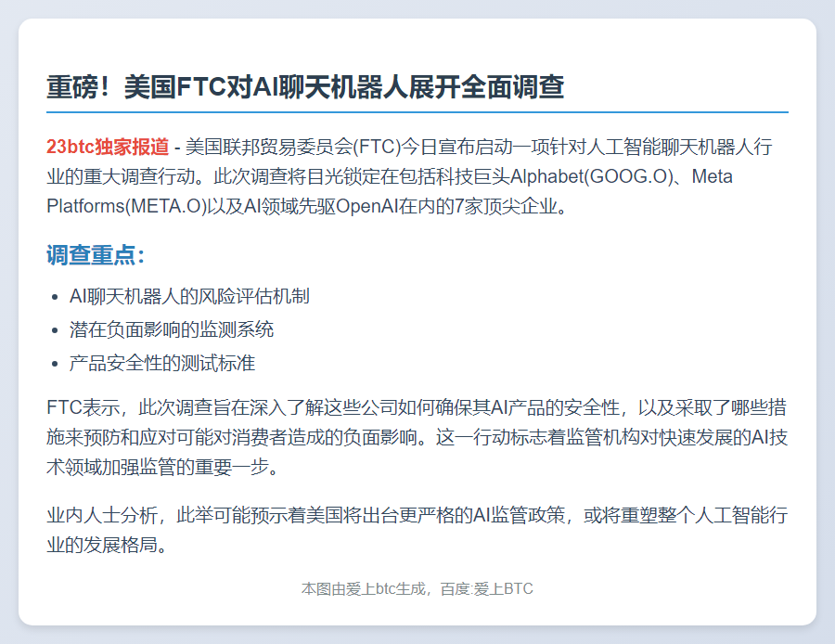
Task: Click the headline about the FTC investigation
Action: [305, 87]
